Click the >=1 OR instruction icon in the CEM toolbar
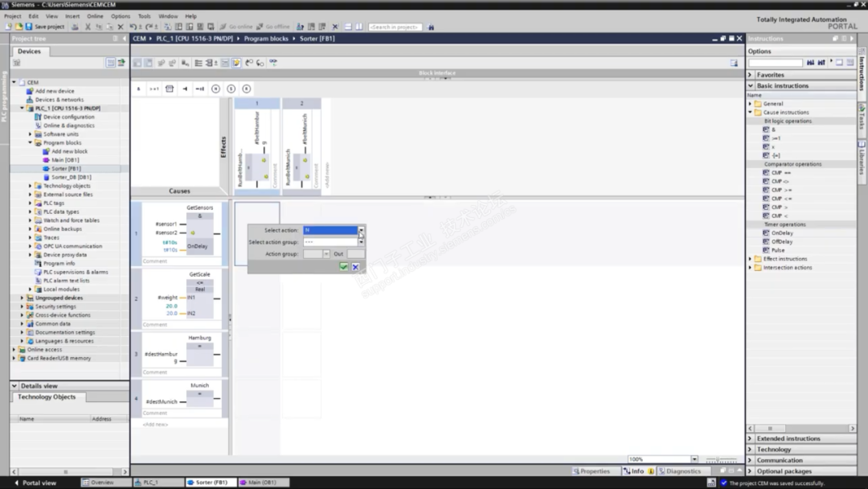 click(154, 88)
